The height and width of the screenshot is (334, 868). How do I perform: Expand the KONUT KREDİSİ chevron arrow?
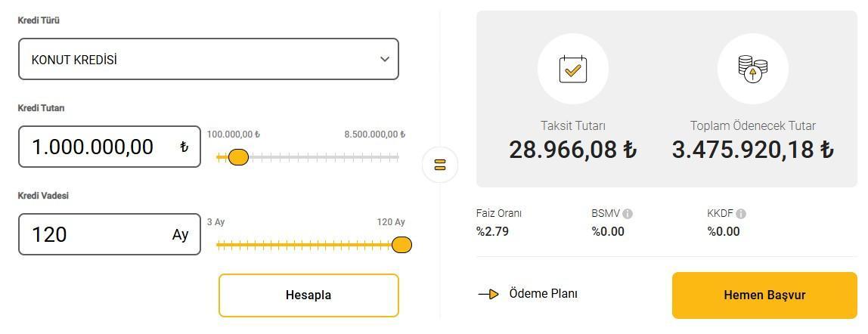(x=385, y=59)
